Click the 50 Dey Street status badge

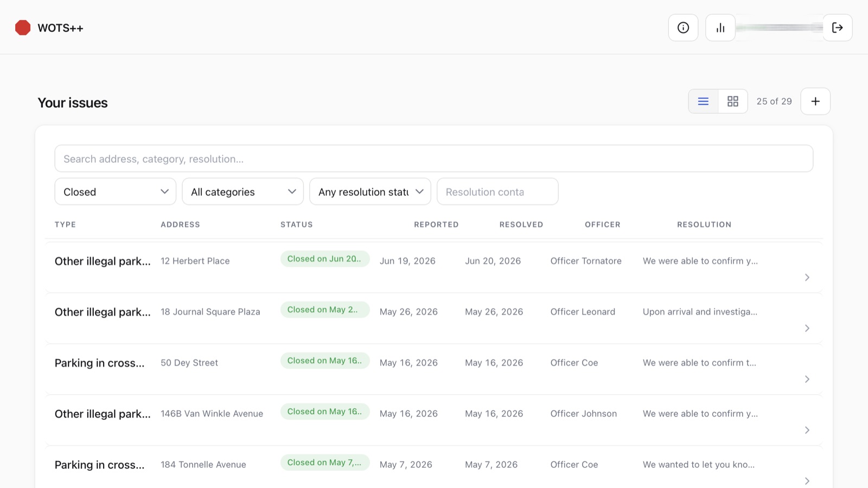coord(325,361)
